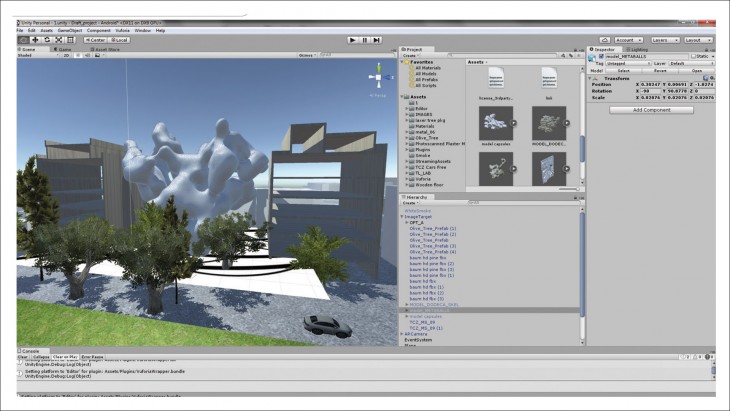
Task: Select the Hand tool in toolbar
Action: (x=22, y=40)
